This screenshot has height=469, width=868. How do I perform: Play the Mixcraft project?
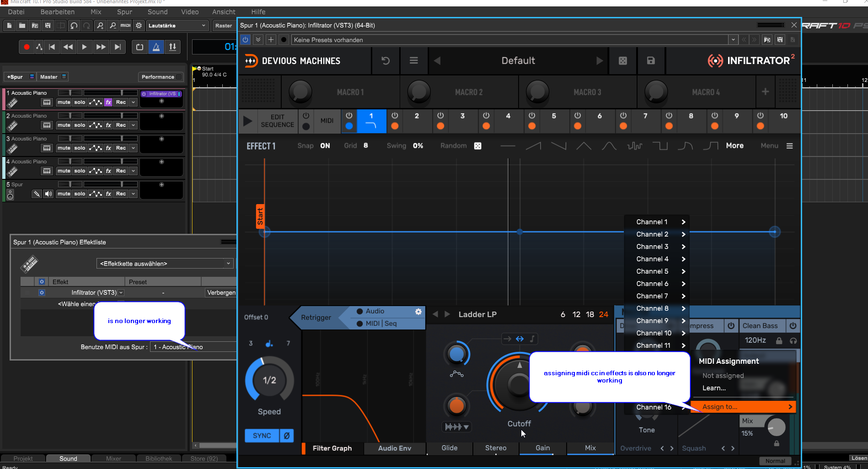(x=84, y=47)
